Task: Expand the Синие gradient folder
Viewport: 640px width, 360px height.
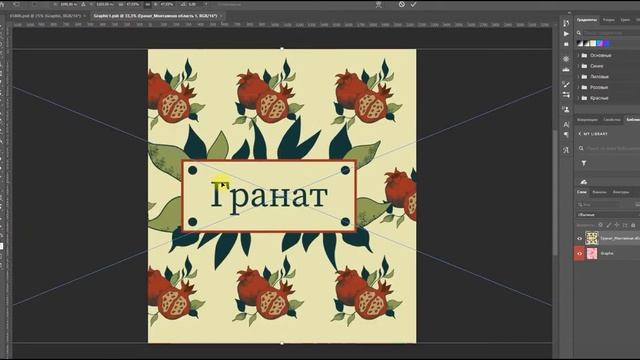Action: (x=578, y=66)
